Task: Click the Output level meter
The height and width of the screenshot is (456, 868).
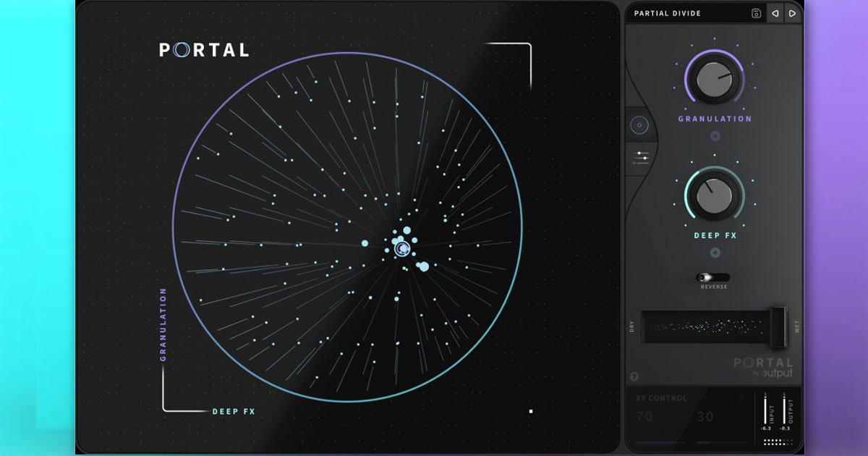Action: coord(785,409)
